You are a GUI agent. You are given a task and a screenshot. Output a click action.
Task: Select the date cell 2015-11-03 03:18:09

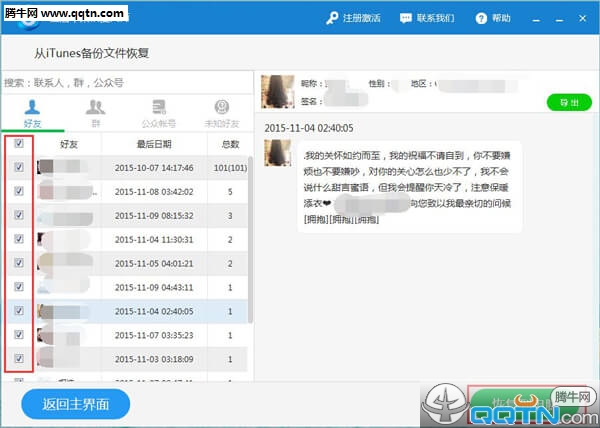tap(154, 359)
